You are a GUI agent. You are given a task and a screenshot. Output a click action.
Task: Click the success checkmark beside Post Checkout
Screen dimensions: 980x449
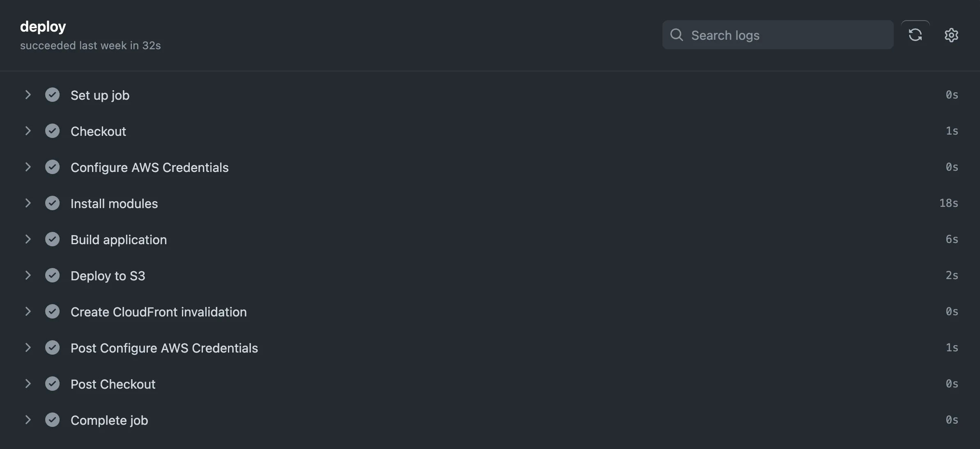click(52, 384)
